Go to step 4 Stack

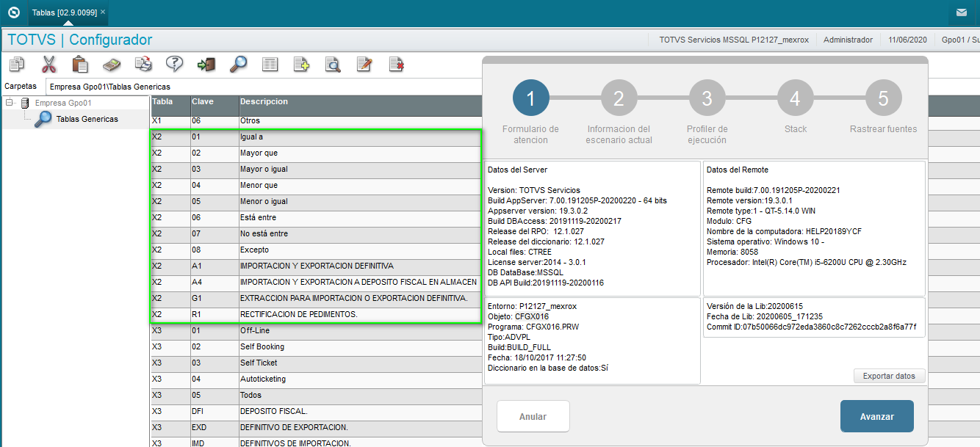(795, 98)
